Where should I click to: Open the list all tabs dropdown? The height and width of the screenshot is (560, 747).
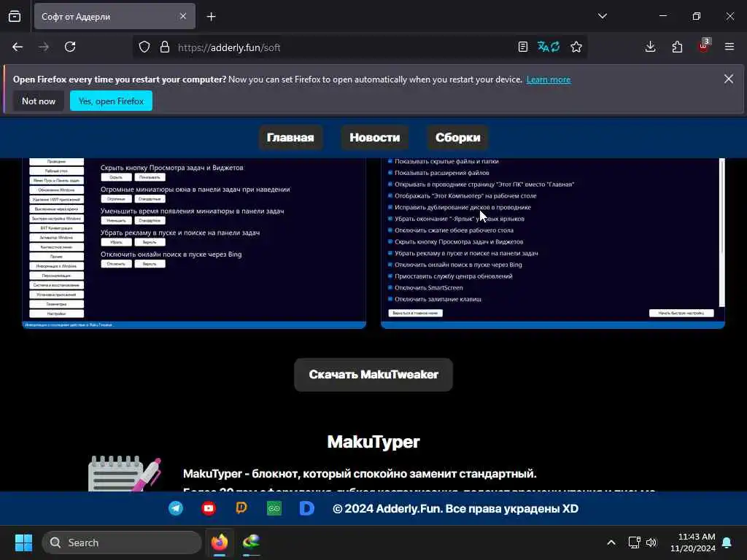[x=603, y=16]
